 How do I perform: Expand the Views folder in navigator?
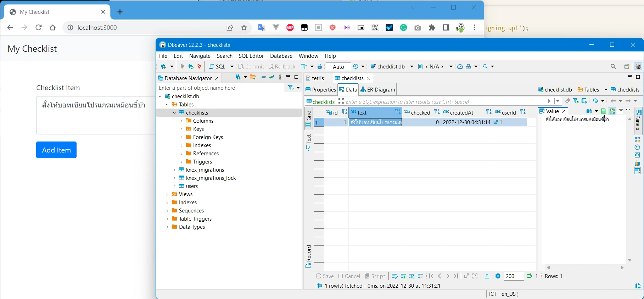click(x=167, y=194)
